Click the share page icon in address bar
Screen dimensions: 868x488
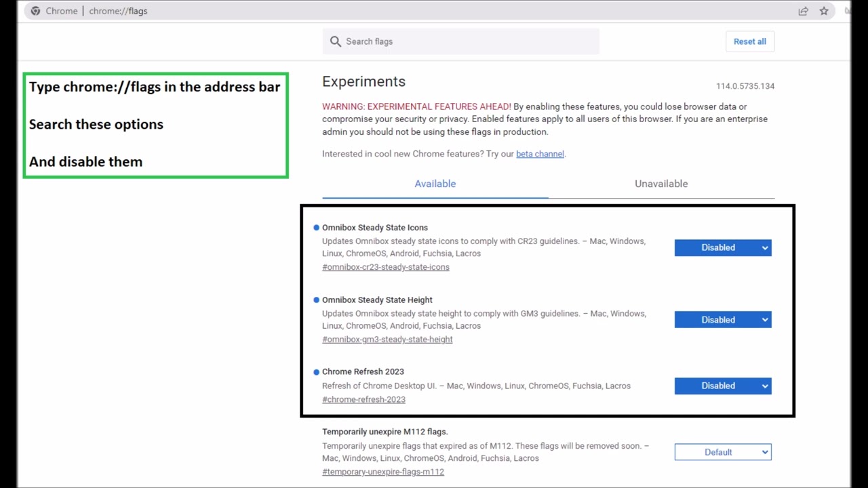tap(804, 11)
